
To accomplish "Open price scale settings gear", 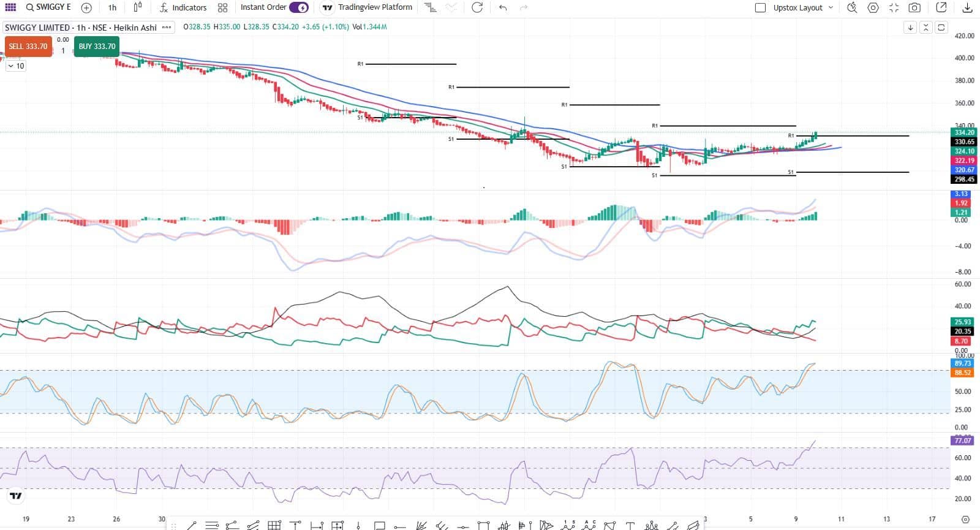I will [965, 519].
